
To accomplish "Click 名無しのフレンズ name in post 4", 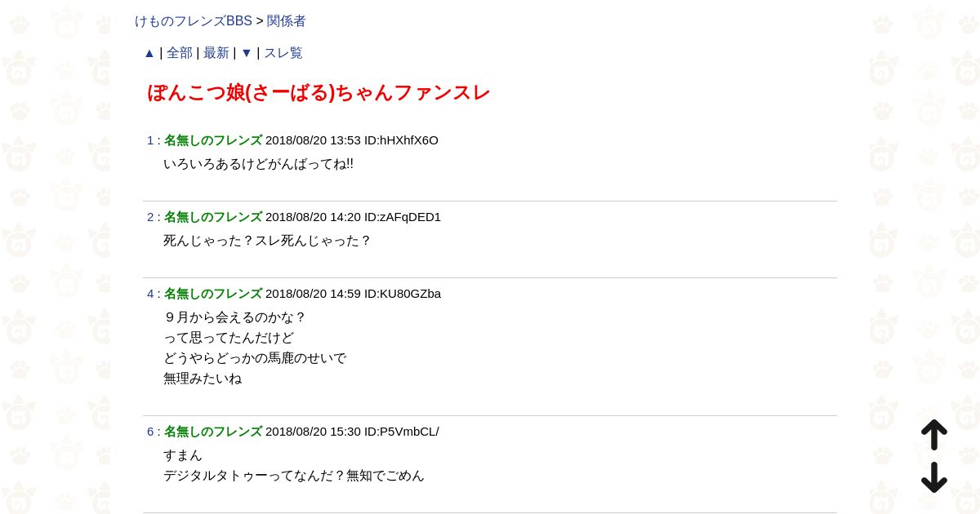I will [213, 294].
